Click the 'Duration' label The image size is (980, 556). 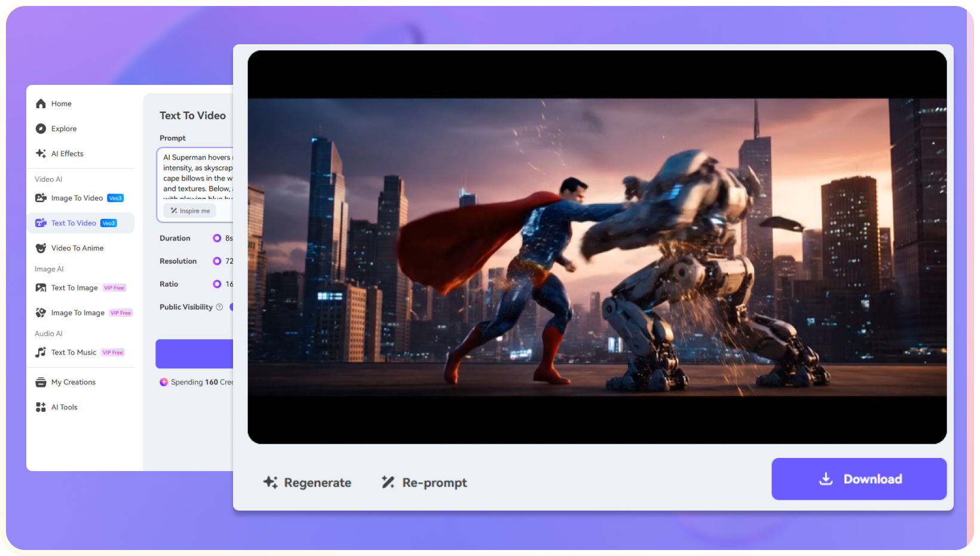point(175,238)
